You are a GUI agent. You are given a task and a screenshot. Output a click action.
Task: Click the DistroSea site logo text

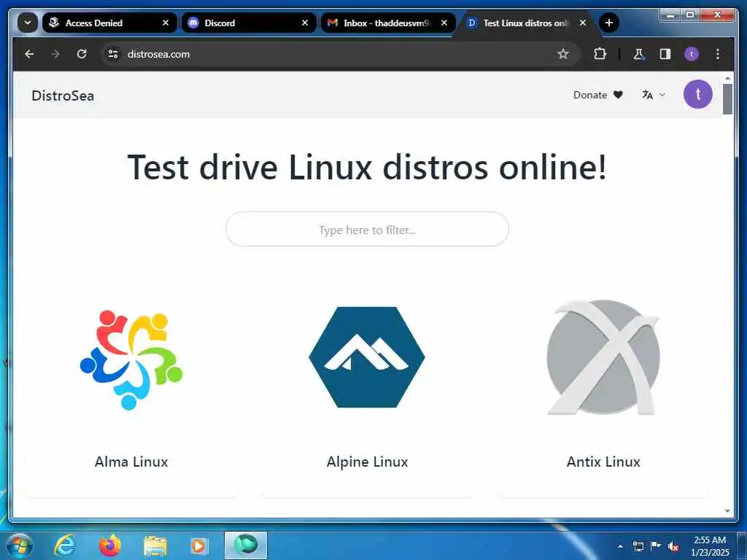point(63,96)
